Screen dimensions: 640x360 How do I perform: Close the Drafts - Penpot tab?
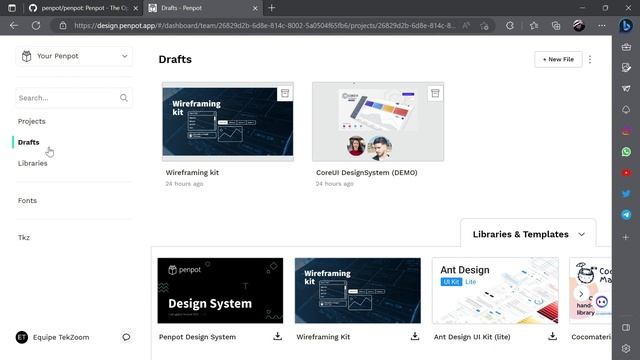[255, 8]
